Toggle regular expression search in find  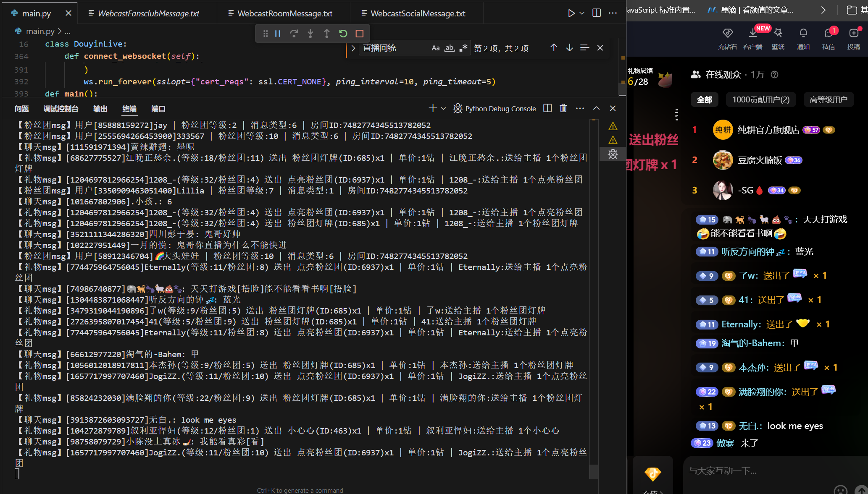[x=463, y=48]
